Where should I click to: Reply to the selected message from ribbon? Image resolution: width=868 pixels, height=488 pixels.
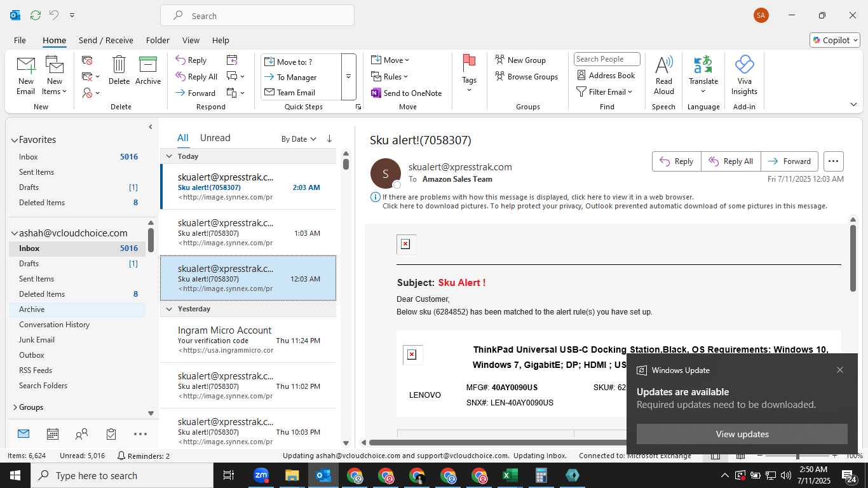191,60
